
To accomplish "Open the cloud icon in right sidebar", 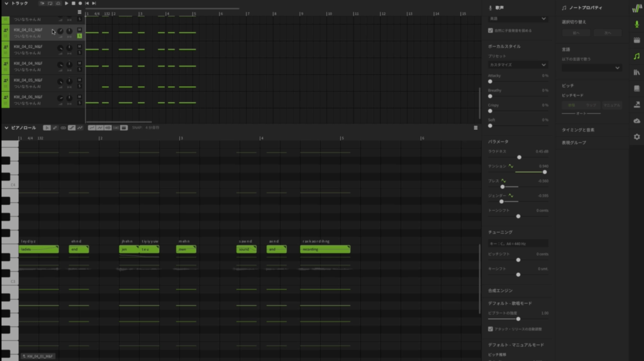I will click(636, 120).
